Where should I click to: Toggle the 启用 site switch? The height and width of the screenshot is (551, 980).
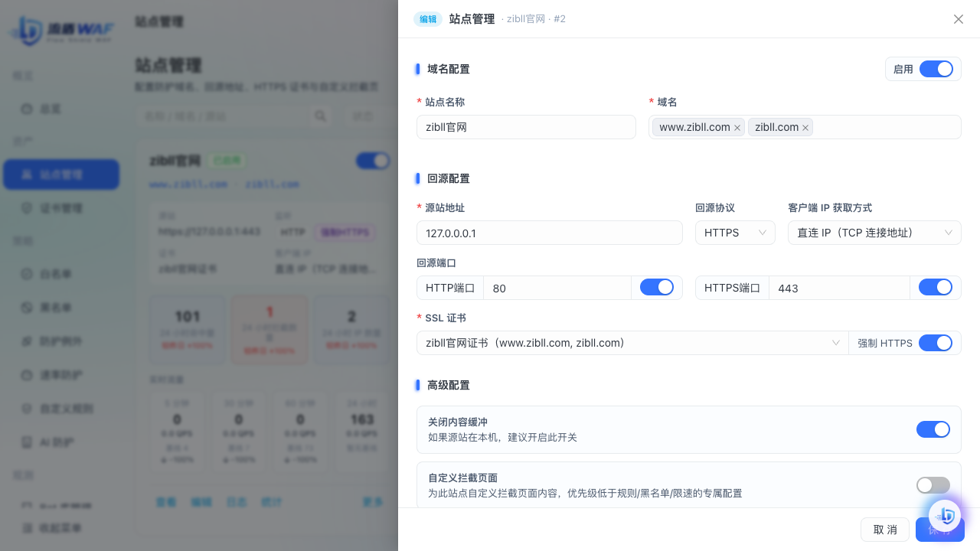point(936,69)
